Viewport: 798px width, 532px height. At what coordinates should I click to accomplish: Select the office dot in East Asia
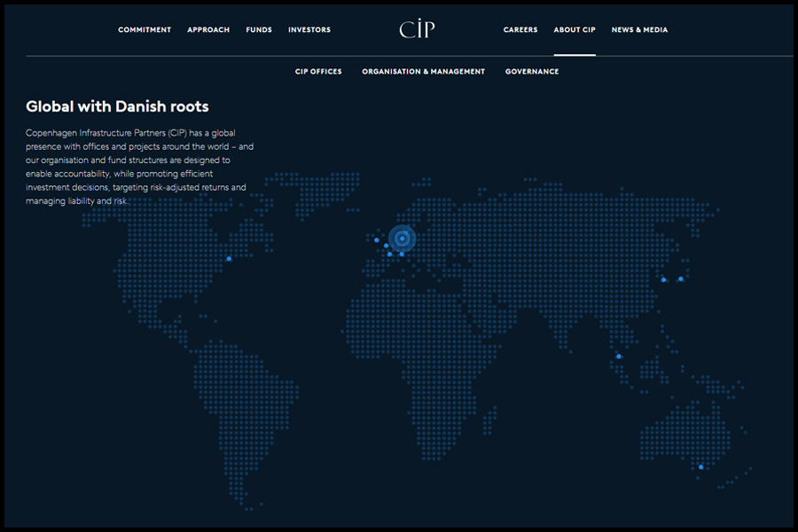(x=663, y=279)
